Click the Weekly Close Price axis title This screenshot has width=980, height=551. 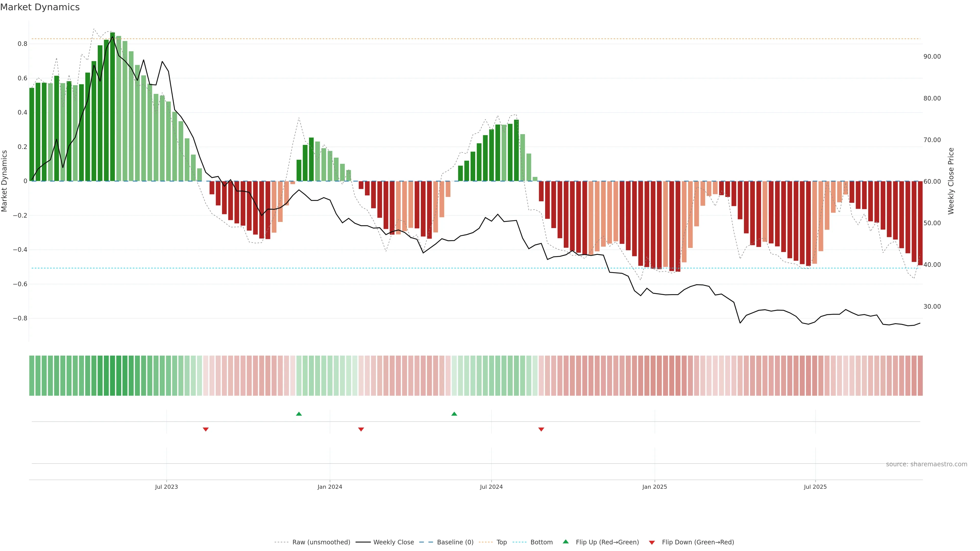(951, 181)
